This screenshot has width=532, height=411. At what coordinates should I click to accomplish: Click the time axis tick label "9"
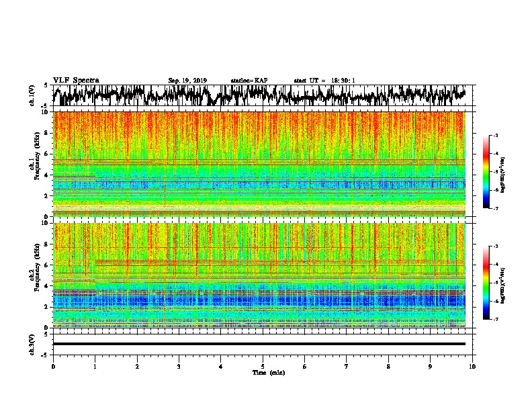tap(430, 367)
